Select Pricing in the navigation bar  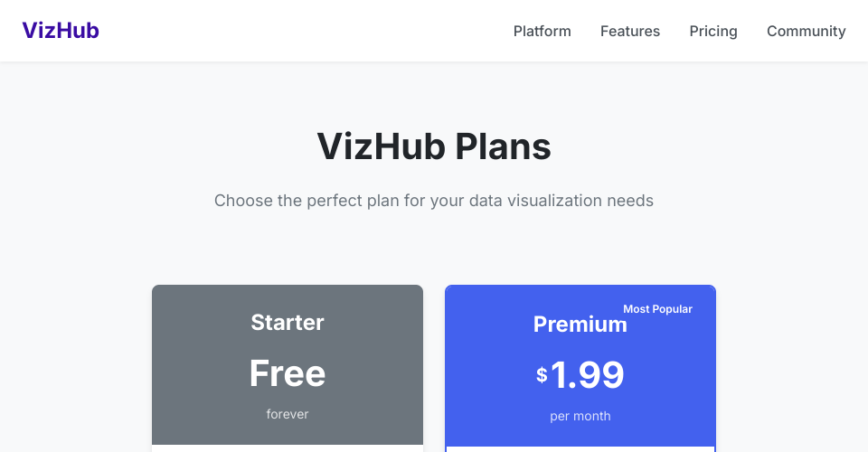coord(712,32)
